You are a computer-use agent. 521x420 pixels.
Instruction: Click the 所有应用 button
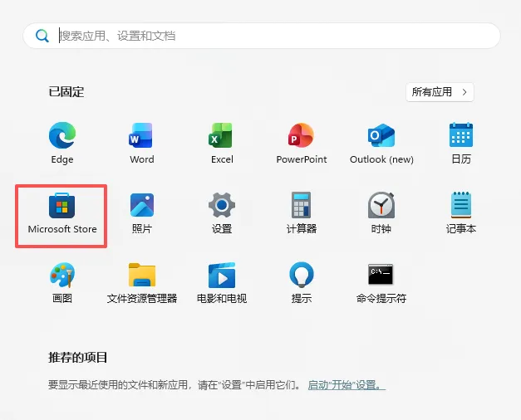(x=440, y=92)
